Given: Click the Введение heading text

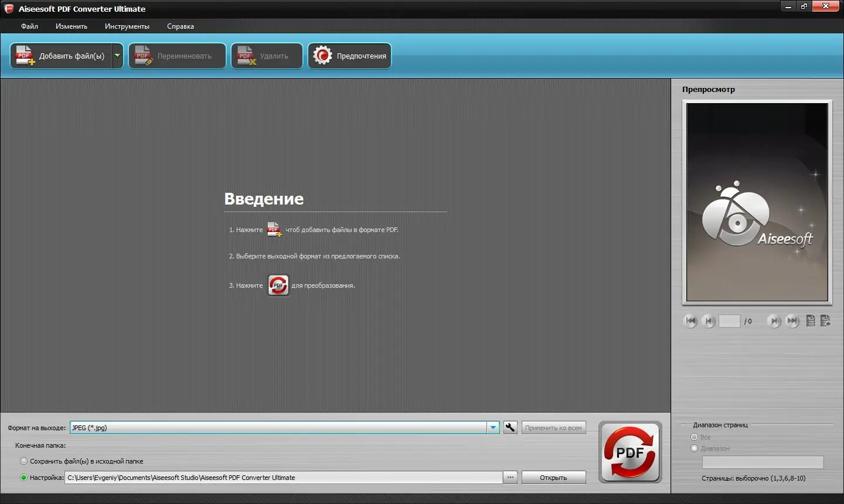Looking at the screenshot, I should click(264, 199).
